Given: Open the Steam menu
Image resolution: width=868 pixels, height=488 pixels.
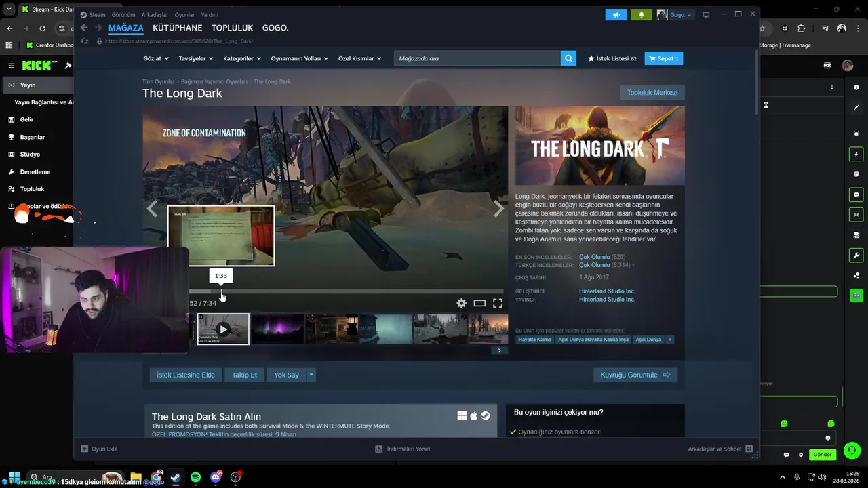Looking at the screenshot, I should (x=97, y=14).
